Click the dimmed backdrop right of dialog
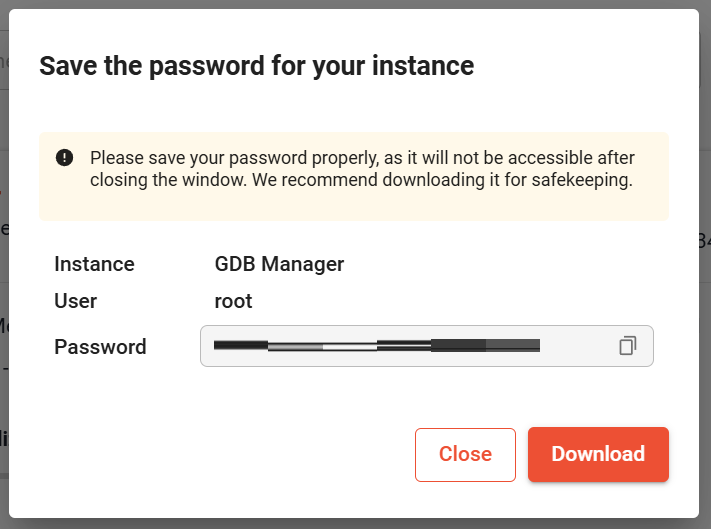The width and height of the screenshot is (711, 529). pyautogui.click(x=705, y=263)
